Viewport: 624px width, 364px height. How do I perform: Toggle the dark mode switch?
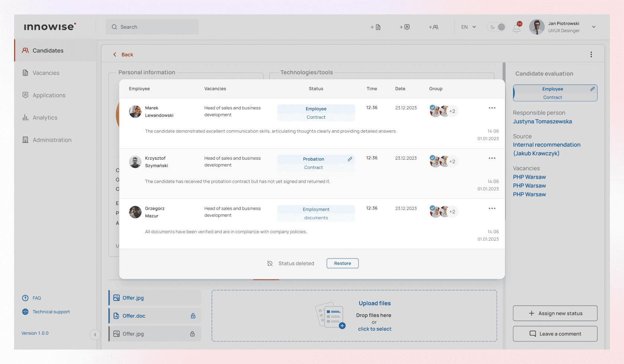tap(496, 27)
